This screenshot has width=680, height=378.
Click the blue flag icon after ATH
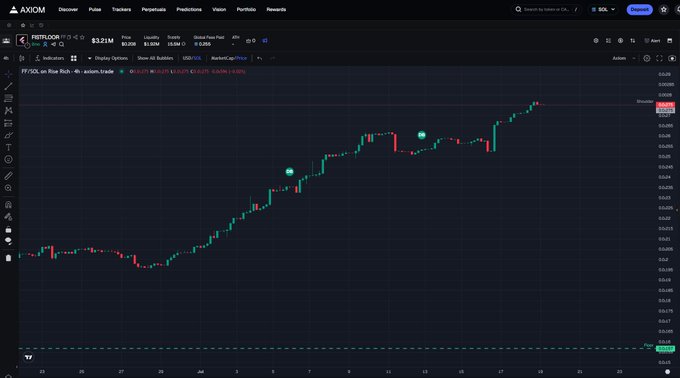(x=265, y=41)
